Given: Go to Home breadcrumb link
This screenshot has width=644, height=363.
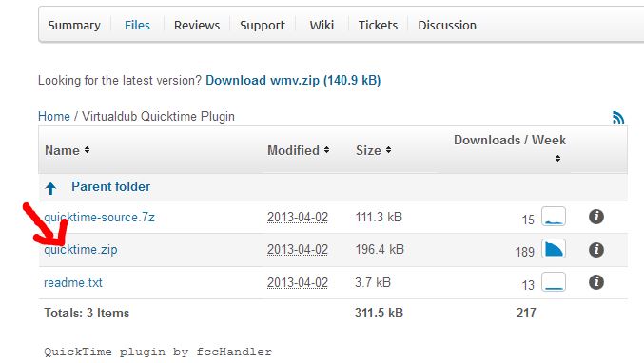Looking at the screenshot, I should 54,117.
